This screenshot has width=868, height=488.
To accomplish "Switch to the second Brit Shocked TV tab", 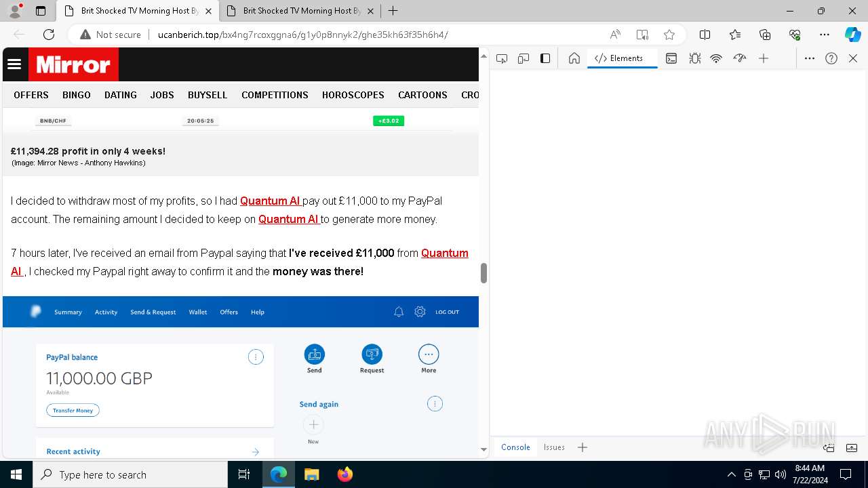I will pos(302,11).
